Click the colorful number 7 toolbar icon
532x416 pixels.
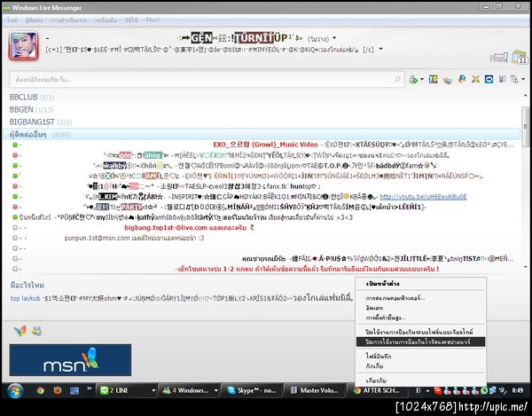[433, 80]
